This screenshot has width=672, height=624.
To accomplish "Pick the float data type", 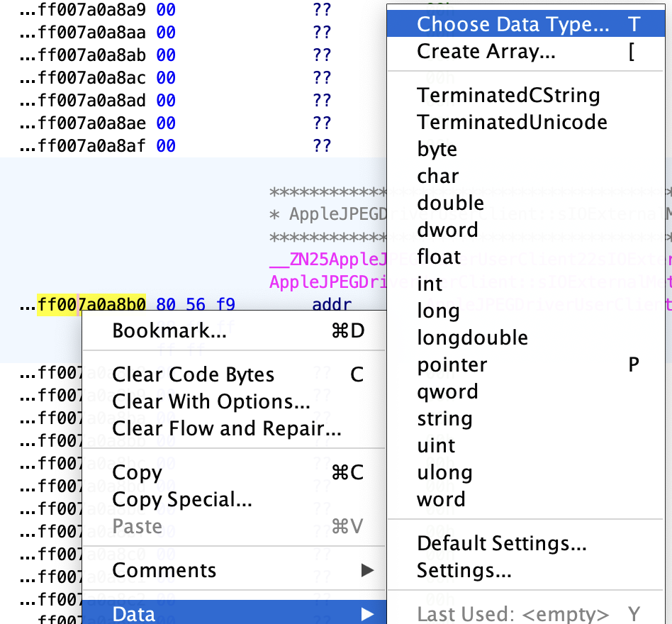I will pyautogui.click(x=439, y=257).
